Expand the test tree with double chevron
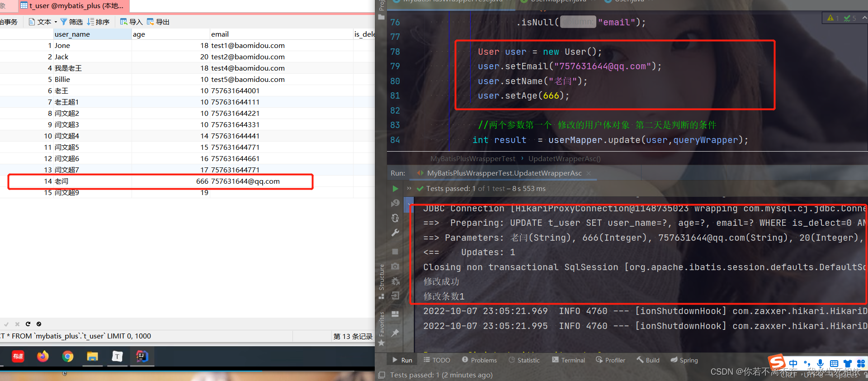Image resolution: width=868 pixels, height=381 pixels. point(409,189)
